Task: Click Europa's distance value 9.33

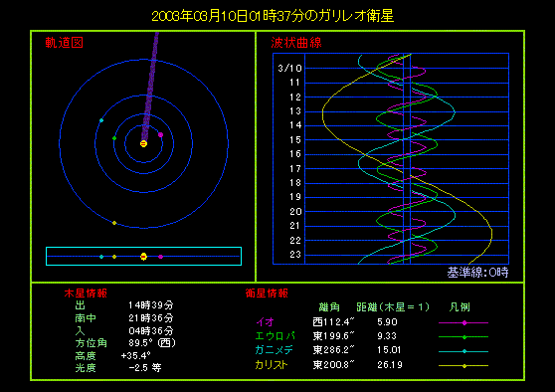Action: click(387, 336)
